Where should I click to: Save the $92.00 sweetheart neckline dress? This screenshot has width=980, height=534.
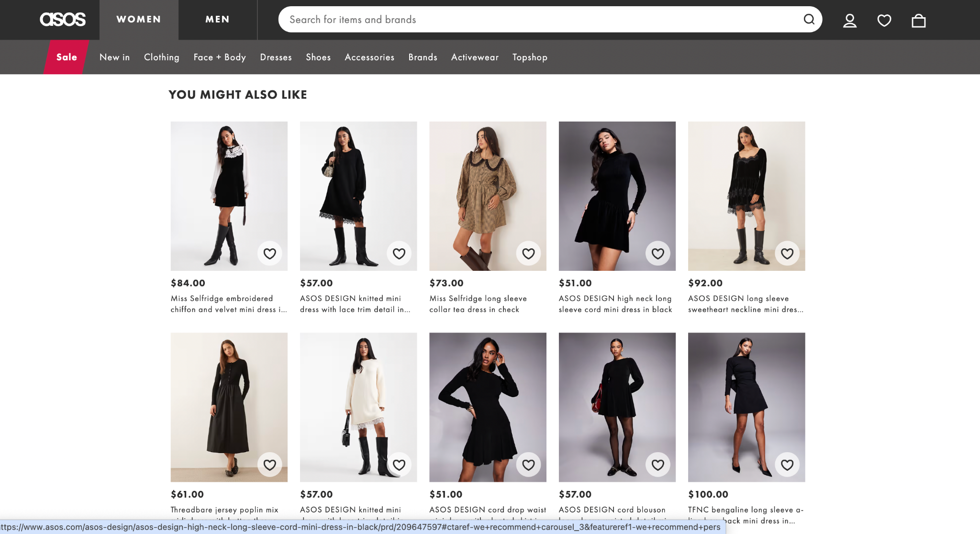787,254
